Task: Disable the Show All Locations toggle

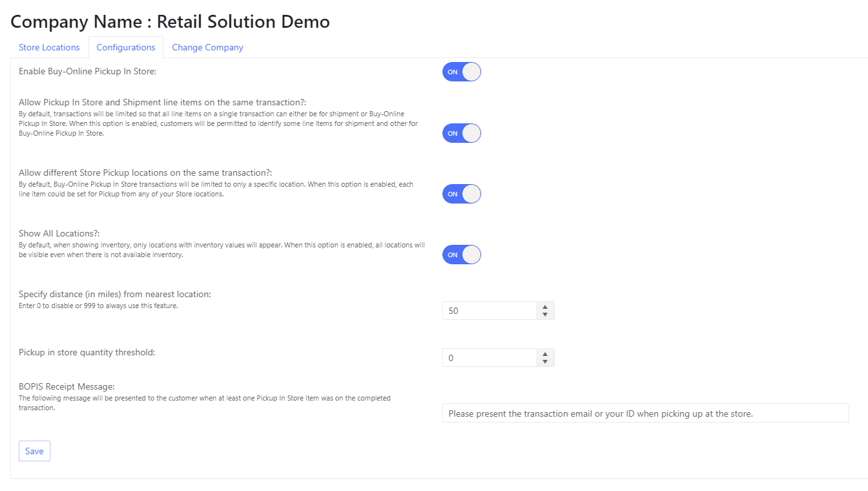Action: (x=461, y=255)
